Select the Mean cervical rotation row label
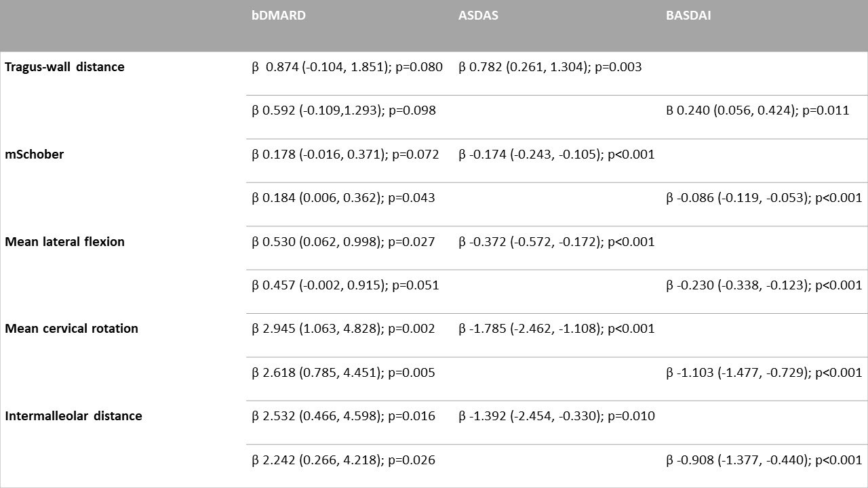The width and height of the screenshot is (868, 488). pyautogui.click(x=71, y=329)
